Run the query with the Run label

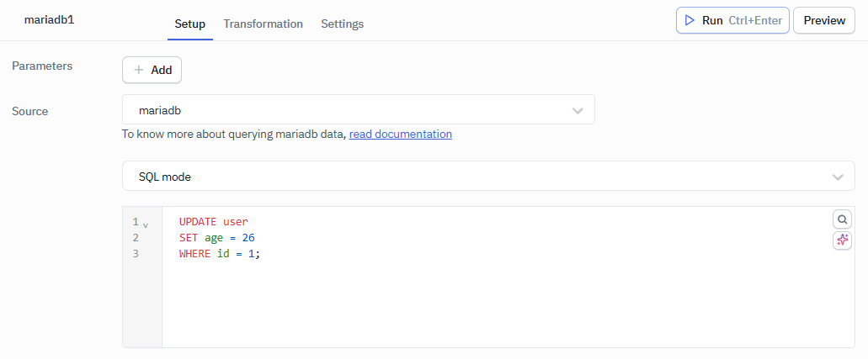(712, 20)
